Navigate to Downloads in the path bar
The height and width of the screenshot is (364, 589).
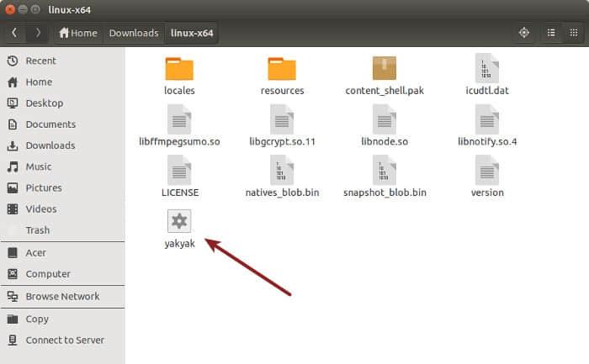tap(133, 33)
